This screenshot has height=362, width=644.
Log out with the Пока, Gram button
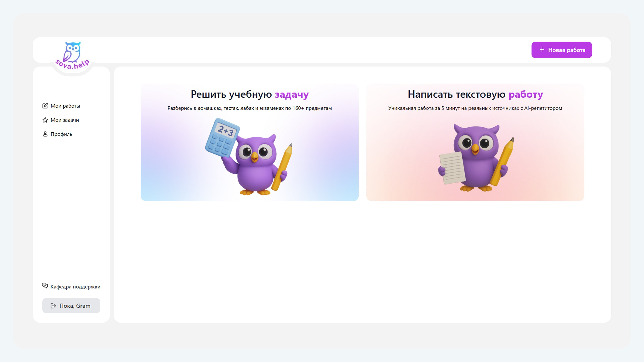(x=71, y=306)
